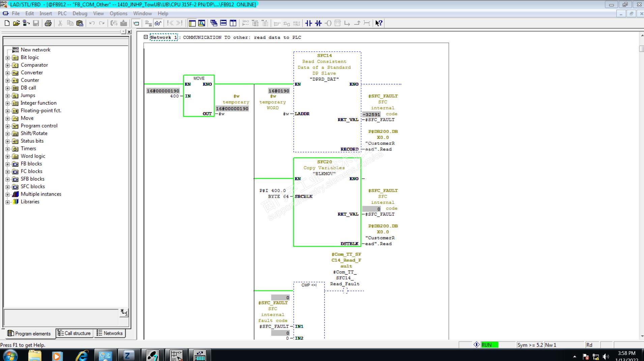Close the program elements side panel
The height and width of the screenshot is (361, 644).
click(129, 32)
